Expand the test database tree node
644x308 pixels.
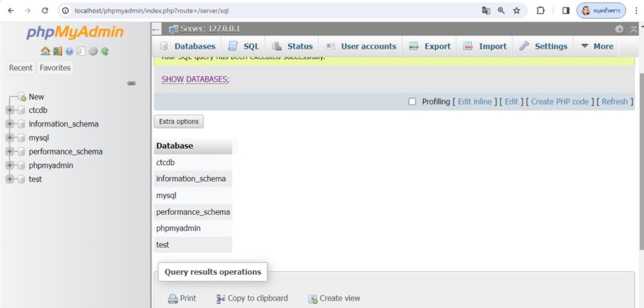[10, 179]
